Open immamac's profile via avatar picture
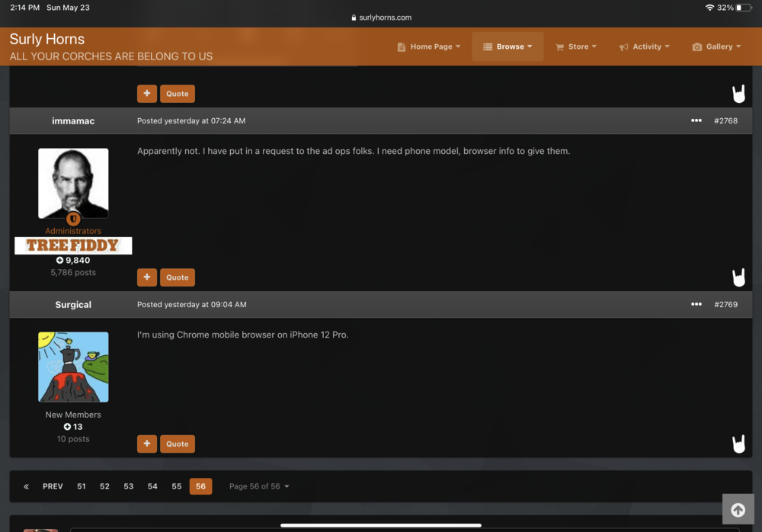The image size is (762, 532). click(x=73, y=183)
